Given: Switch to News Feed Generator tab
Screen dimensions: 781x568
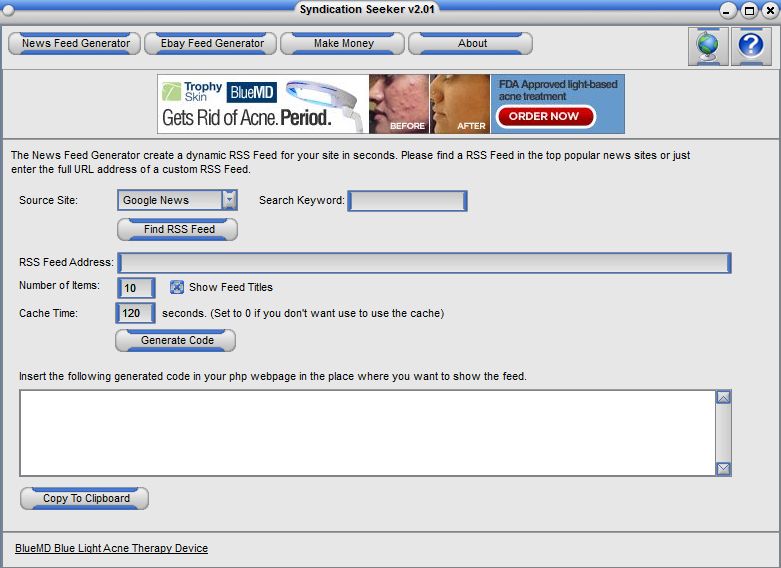Looking at the screenshot, I should coord(75,43).
